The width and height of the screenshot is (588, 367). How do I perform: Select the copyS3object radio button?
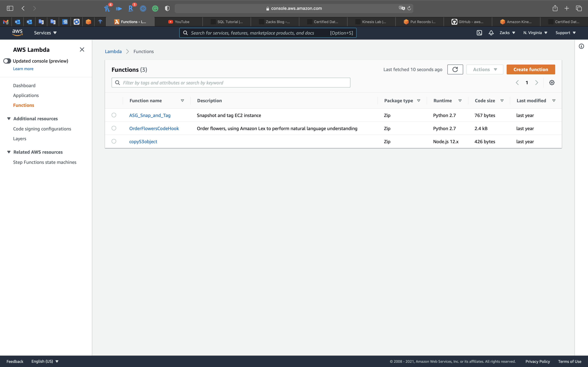[x=114, y=141]
